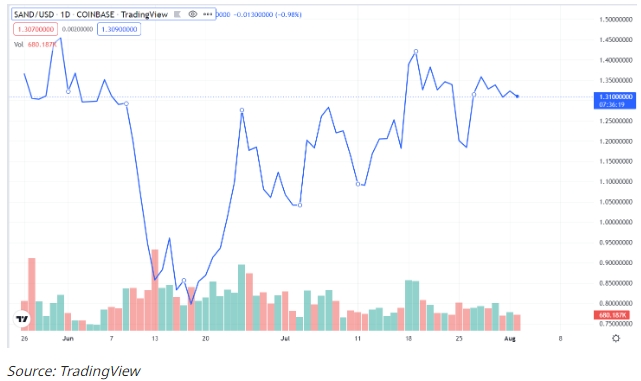Select the SAND/USD · 1D · COINBASE legend title
The width and height of the screenshot is (641, 381).
(91, 14)
